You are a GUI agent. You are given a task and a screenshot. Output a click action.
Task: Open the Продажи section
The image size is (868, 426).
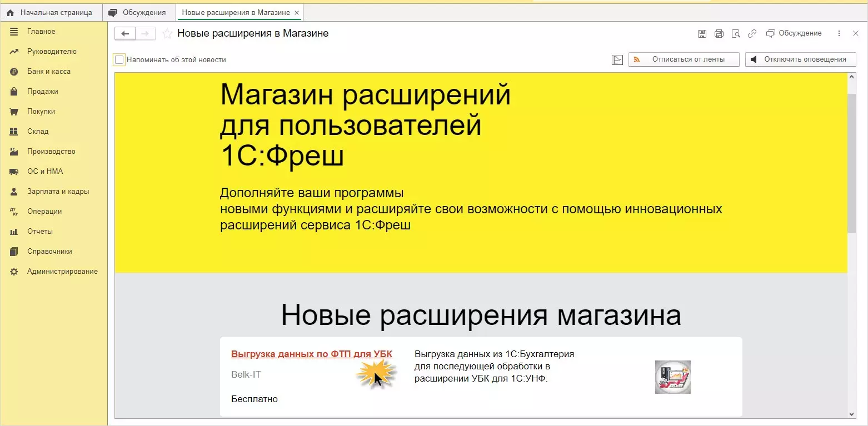click(42, 92)
